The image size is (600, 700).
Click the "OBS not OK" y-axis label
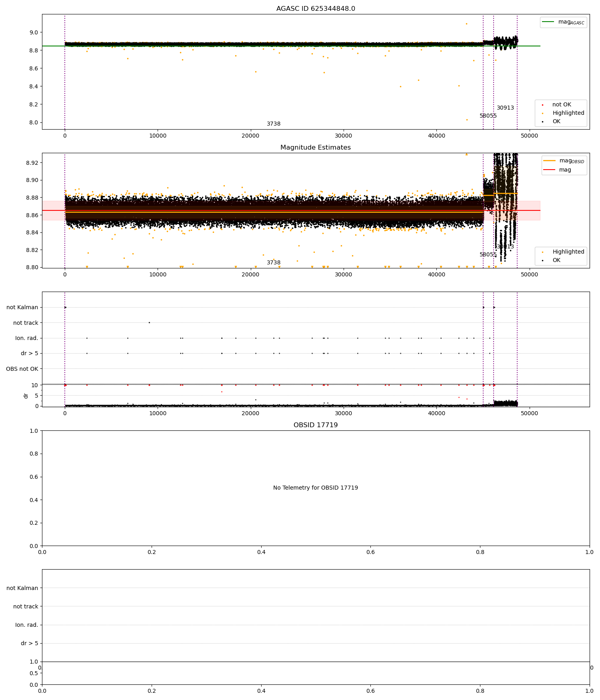(22, 369)
